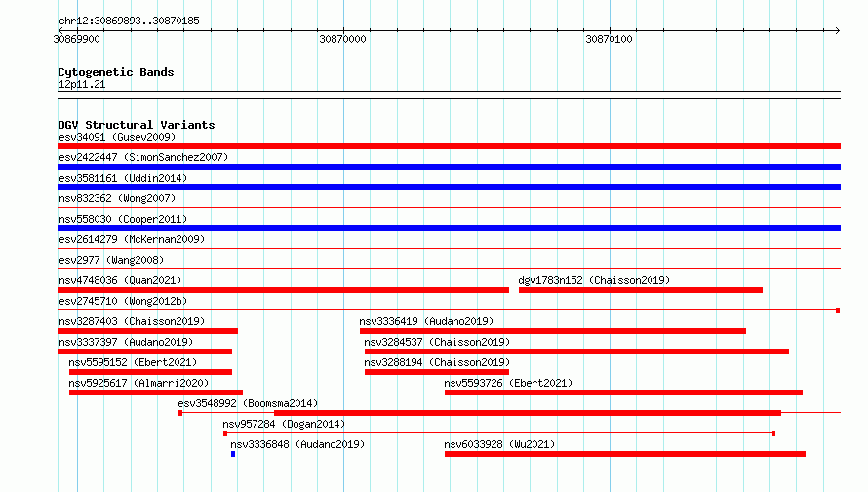The image size is (868, 492).
Task: Select variant label nsv5925617 (Almarri2020)
Action: (x=138, y=383)
